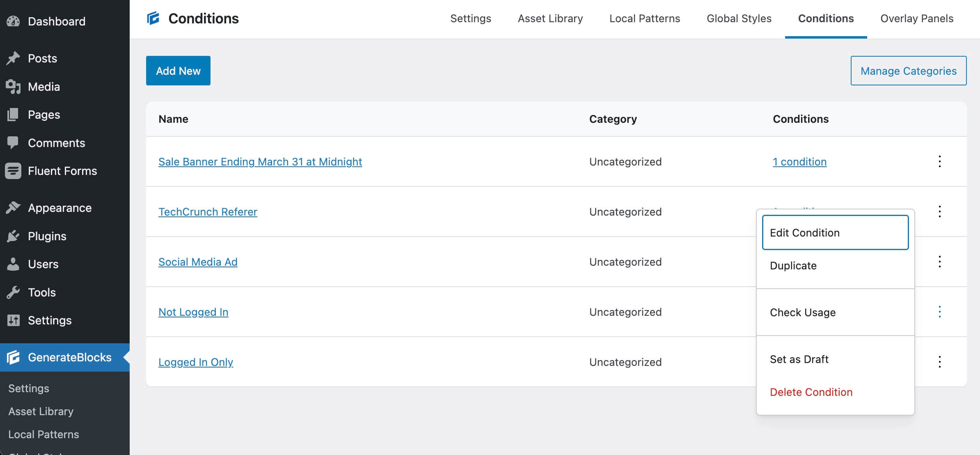Click Manage Categories button
This screenshot has height=455, width=980.
(908, 71)
